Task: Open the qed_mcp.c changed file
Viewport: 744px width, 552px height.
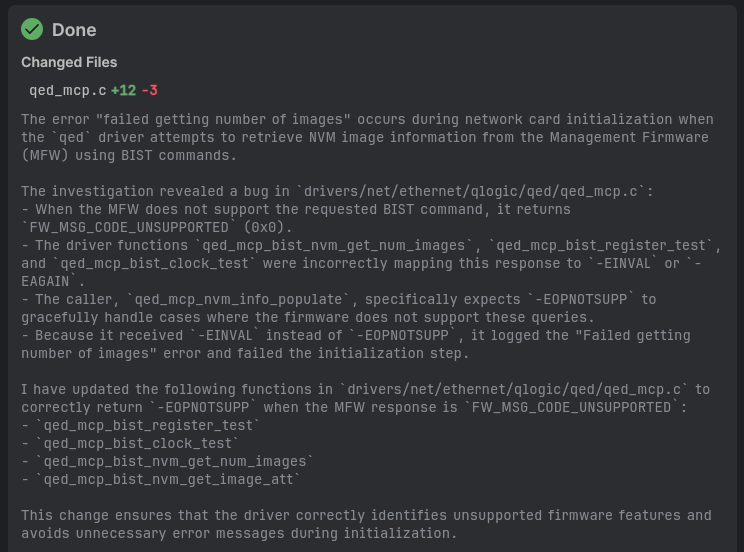Action: click(x=67, y=90)
